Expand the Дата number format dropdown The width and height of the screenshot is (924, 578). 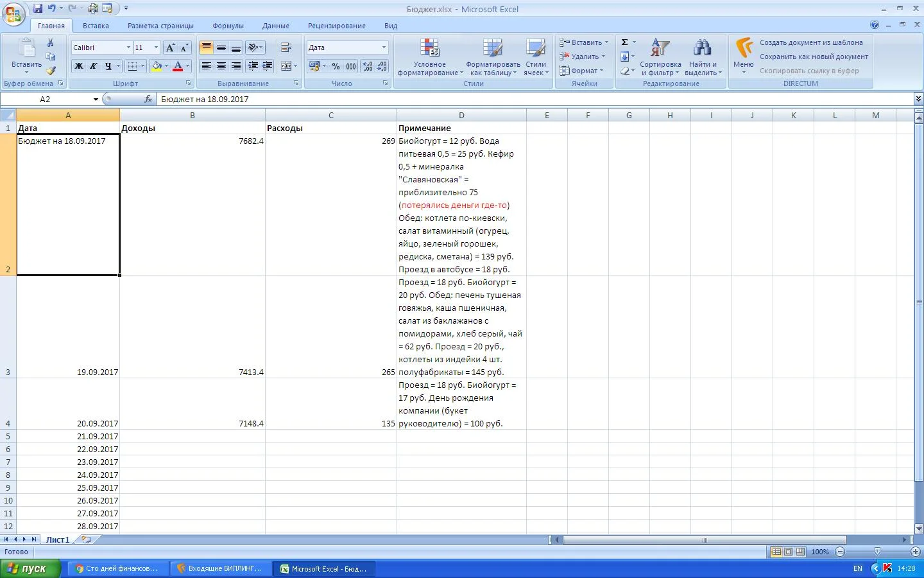click(384, 48)
